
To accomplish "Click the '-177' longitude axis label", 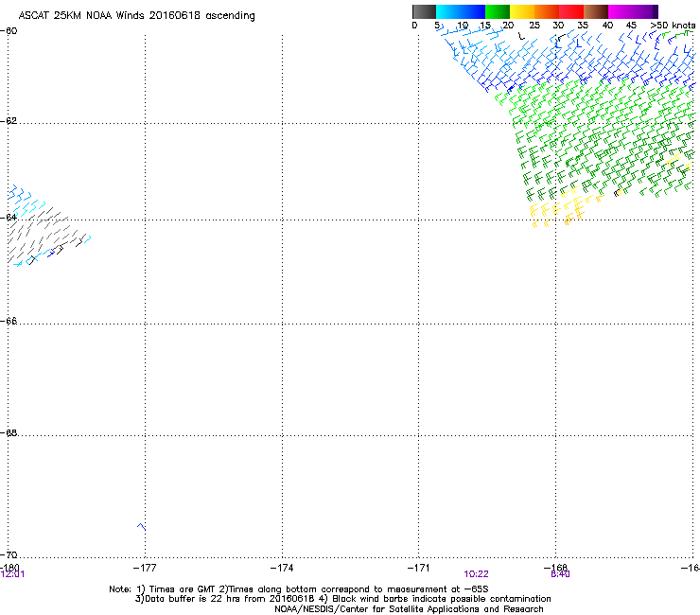I will point(145,568).
